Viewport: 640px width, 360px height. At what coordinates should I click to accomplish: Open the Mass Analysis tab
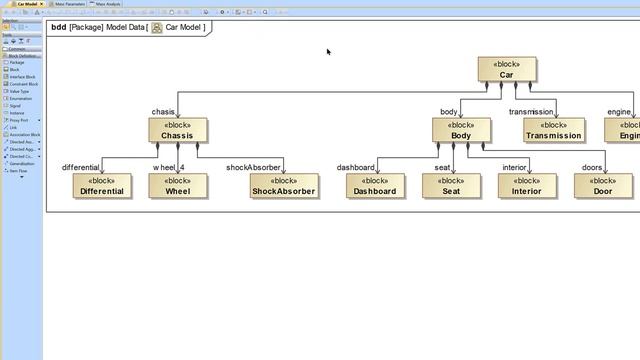click(105, 4)
